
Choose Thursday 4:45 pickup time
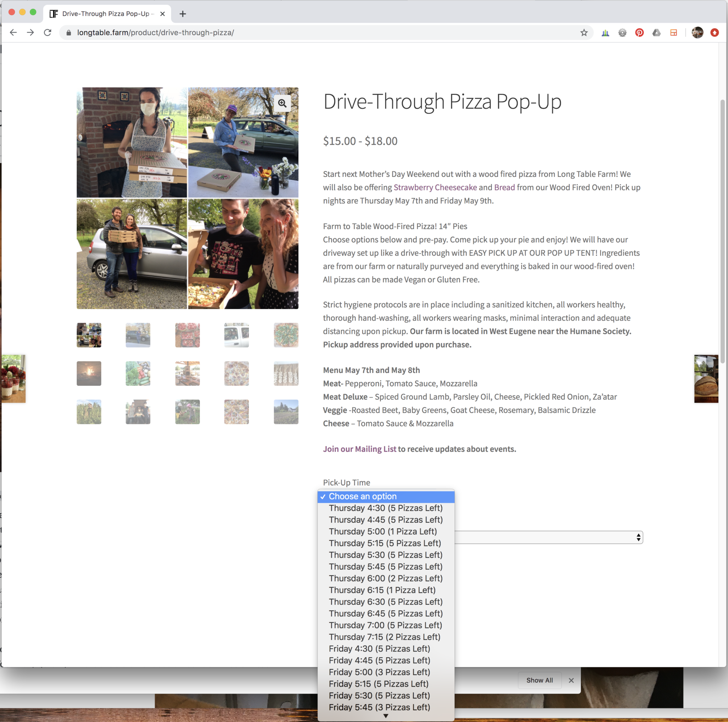(386, 520)
